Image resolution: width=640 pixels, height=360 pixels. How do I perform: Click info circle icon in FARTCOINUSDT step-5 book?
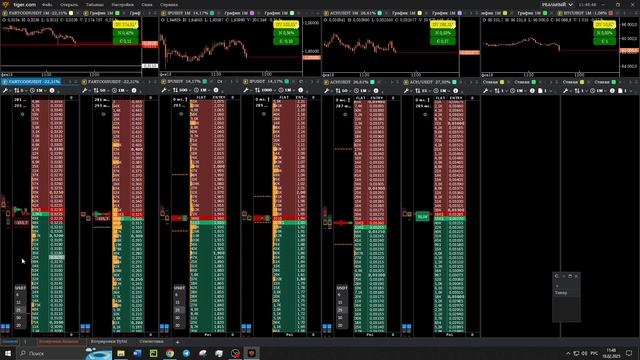point(52,90)
